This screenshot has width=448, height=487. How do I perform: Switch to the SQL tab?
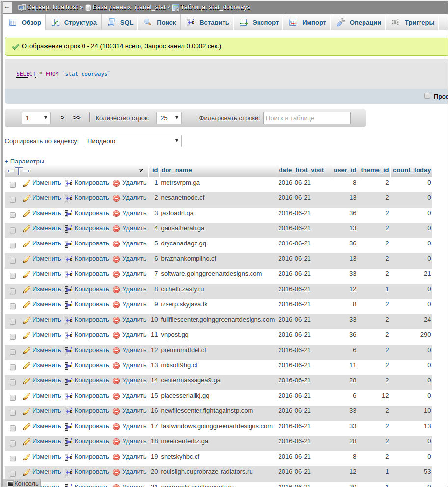(120, 23)
